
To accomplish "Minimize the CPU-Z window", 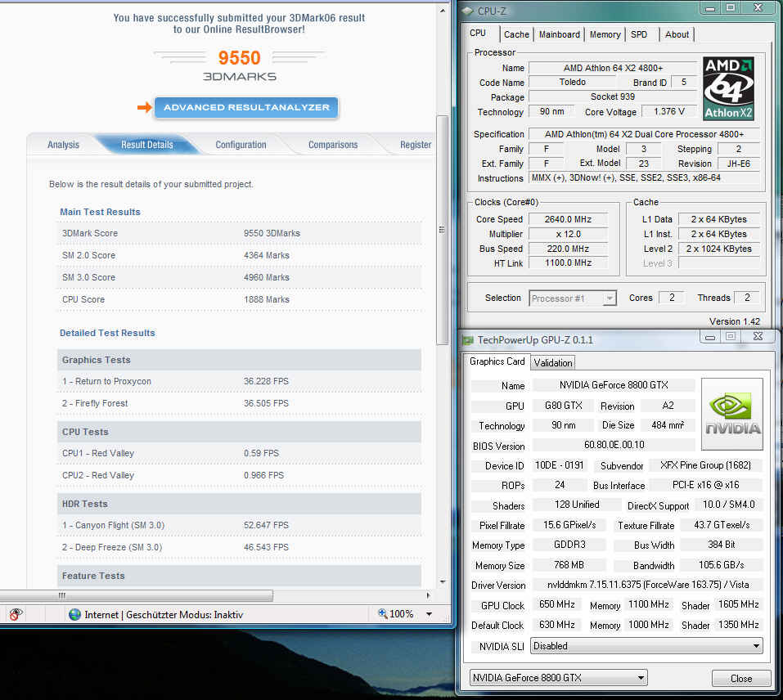I will (x=709, y=8).
